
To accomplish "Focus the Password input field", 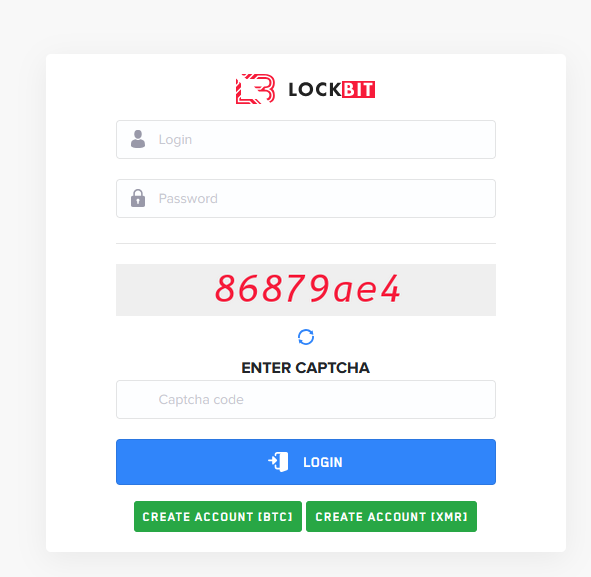I will point(306,198).
